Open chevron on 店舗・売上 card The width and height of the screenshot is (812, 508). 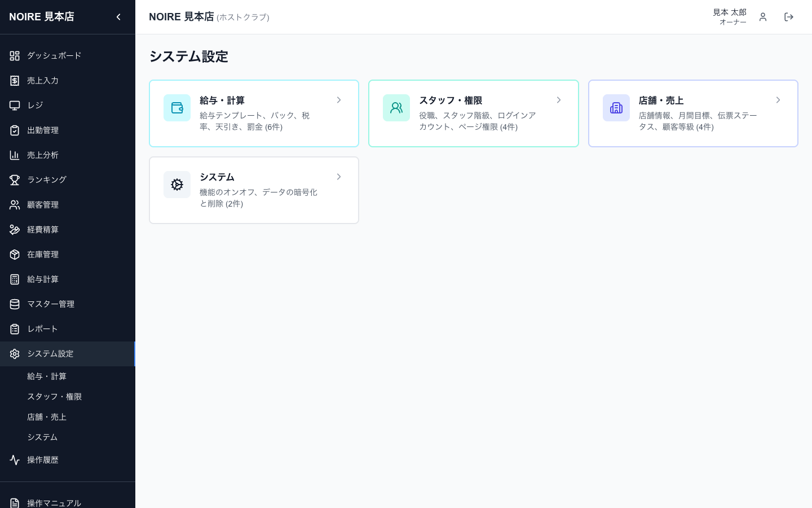point(778,100)
